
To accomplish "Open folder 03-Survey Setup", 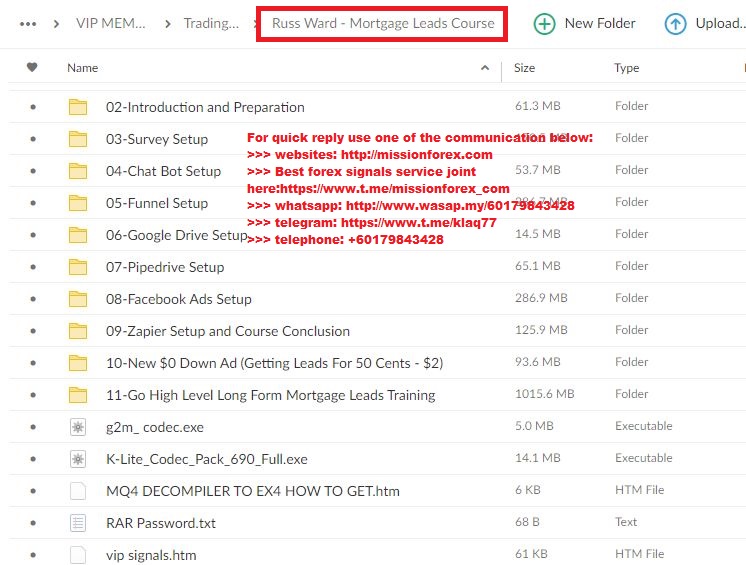I will (157, 139).
